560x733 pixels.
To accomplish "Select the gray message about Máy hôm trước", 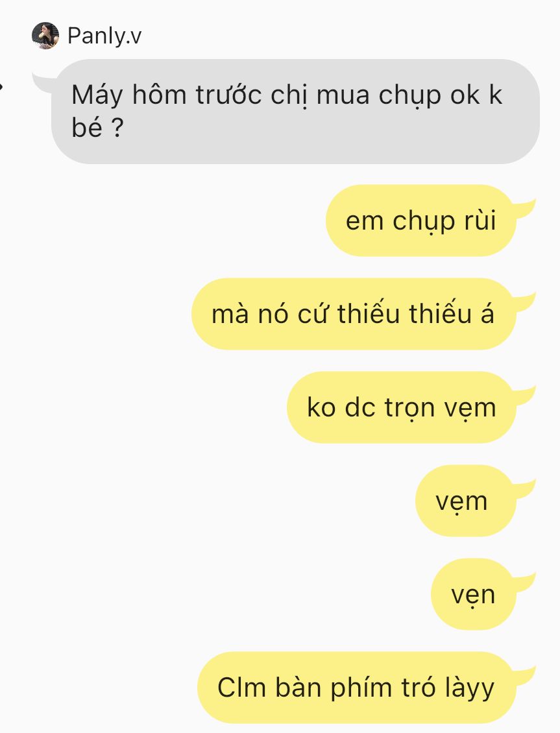I will pos(295,112).
